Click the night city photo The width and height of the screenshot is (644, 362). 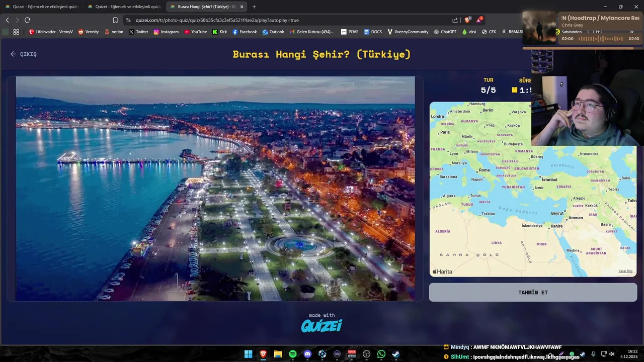(215, 189)
